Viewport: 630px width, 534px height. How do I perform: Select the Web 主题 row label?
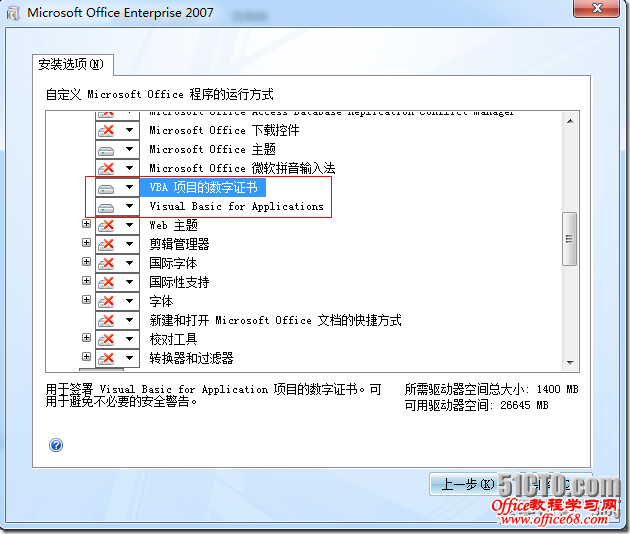pyautogui.click(x=174, y=225)
